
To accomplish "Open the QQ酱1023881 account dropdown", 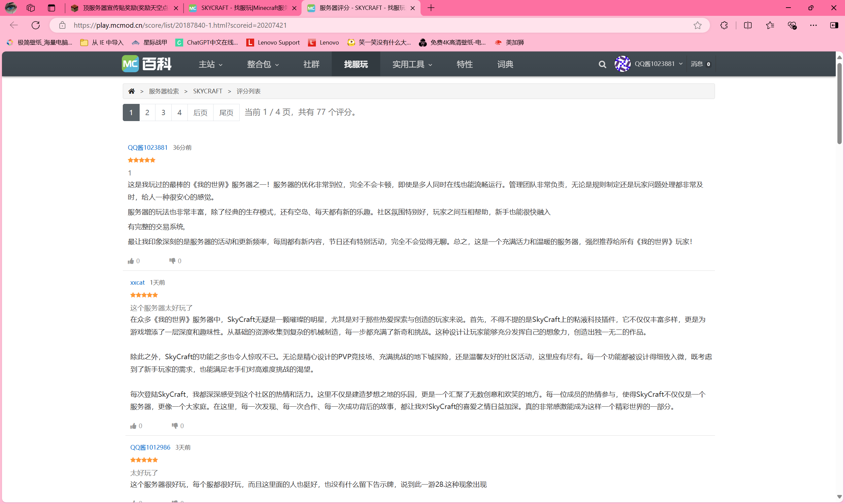I will tap(659, 64).
